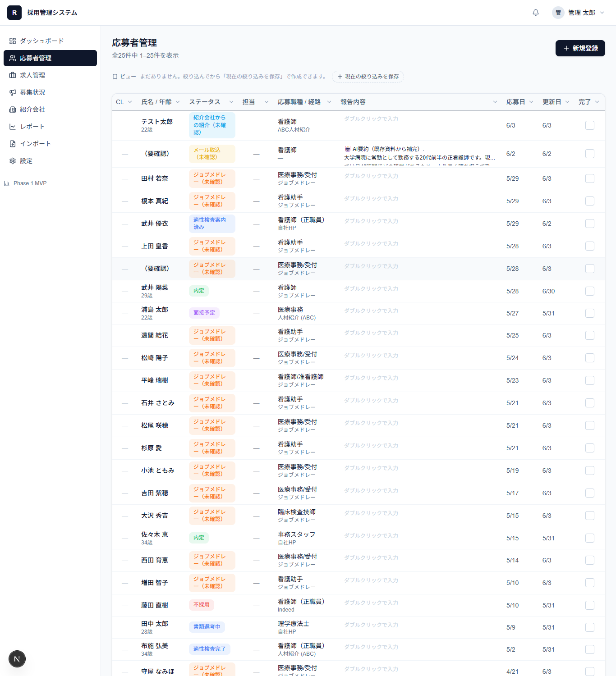
Task: Sort by the 応募日 column
Action: pyautogui.click(x=516, y=102)
